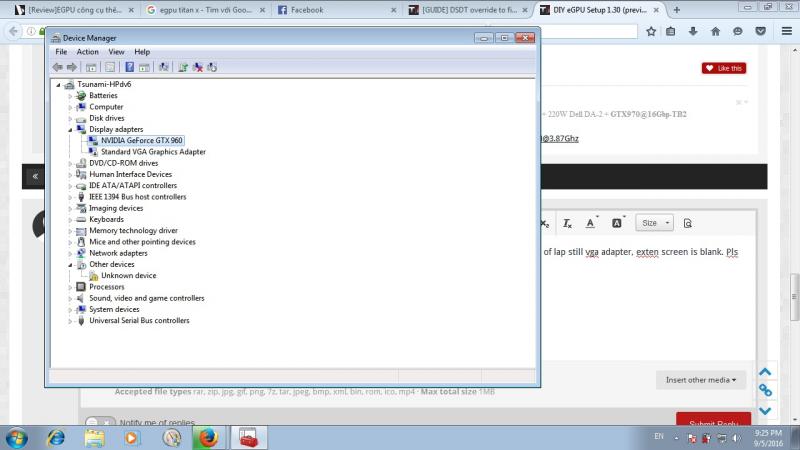The image size is (800, 450).
Task: Expand the Keyboards category
Action: point(70,220)
